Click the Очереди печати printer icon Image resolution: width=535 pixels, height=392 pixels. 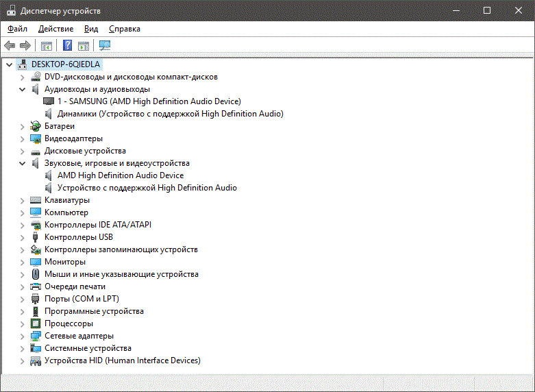(36, 286)
